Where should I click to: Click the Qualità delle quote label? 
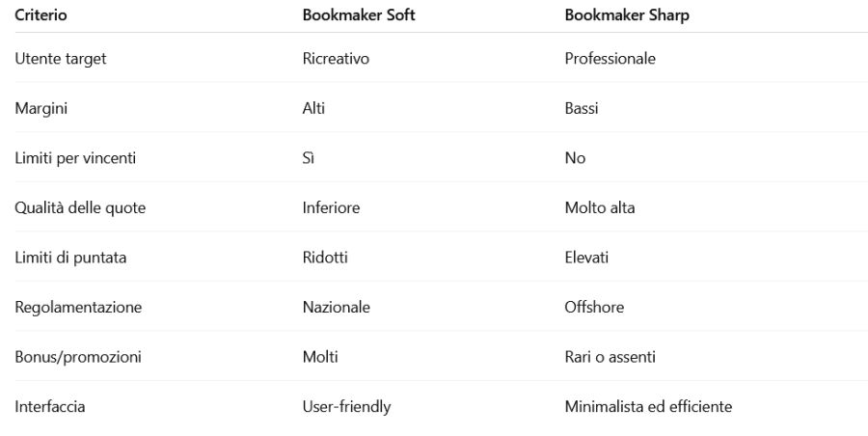point(80,207)
